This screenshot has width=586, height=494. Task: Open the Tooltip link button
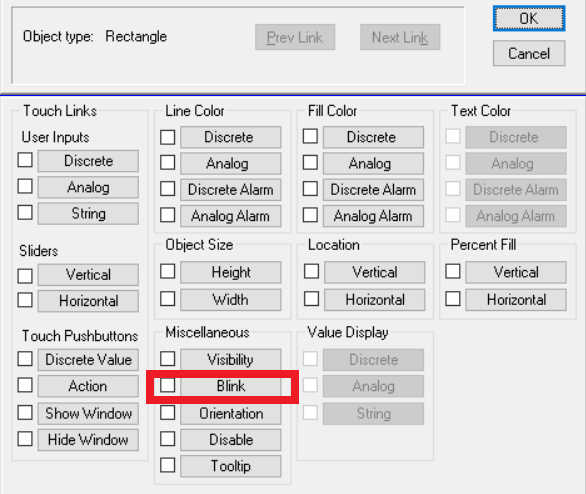(x=231, y=466)
